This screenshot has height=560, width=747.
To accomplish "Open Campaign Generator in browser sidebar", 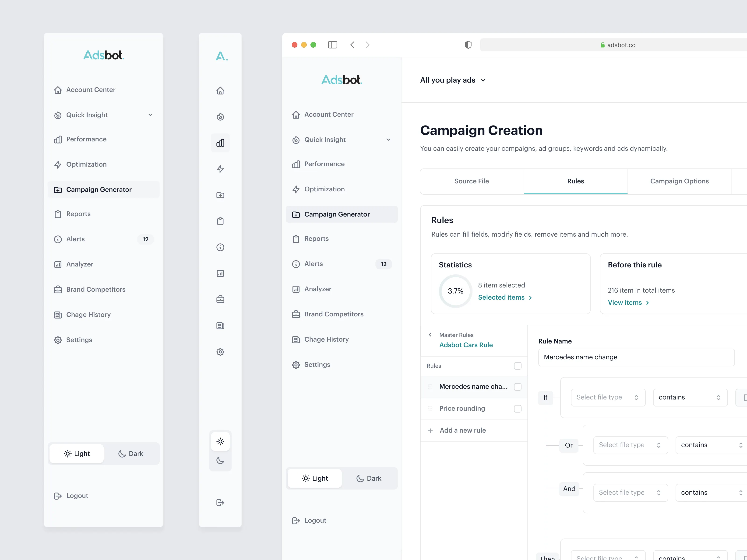I will pyautogui.click(x=342, y=214).
